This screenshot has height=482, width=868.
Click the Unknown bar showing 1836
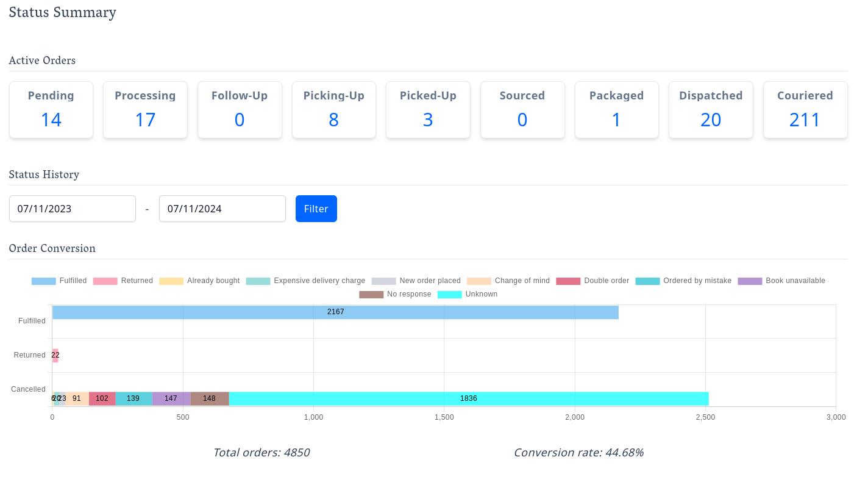(469, 398)
